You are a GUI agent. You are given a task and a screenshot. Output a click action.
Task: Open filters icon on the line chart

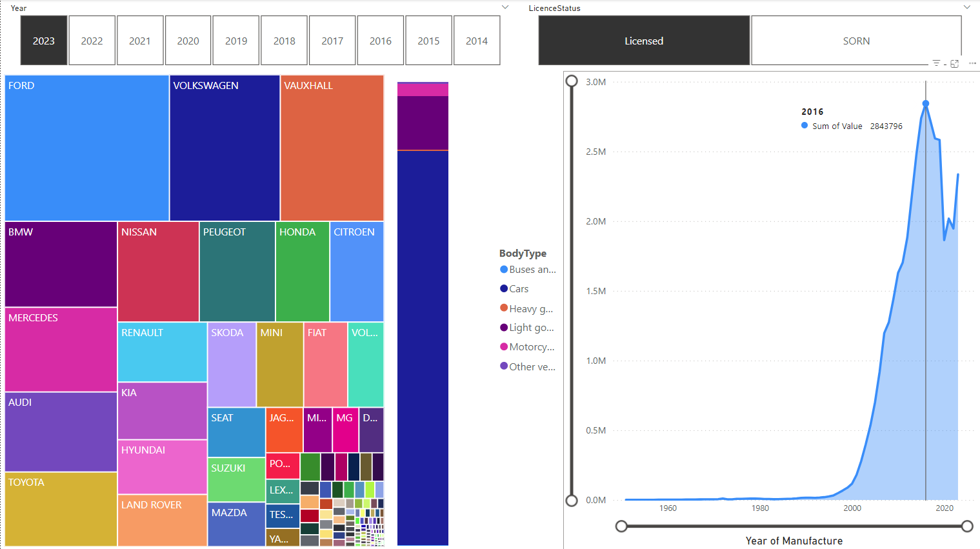click(x=936, y=63)
